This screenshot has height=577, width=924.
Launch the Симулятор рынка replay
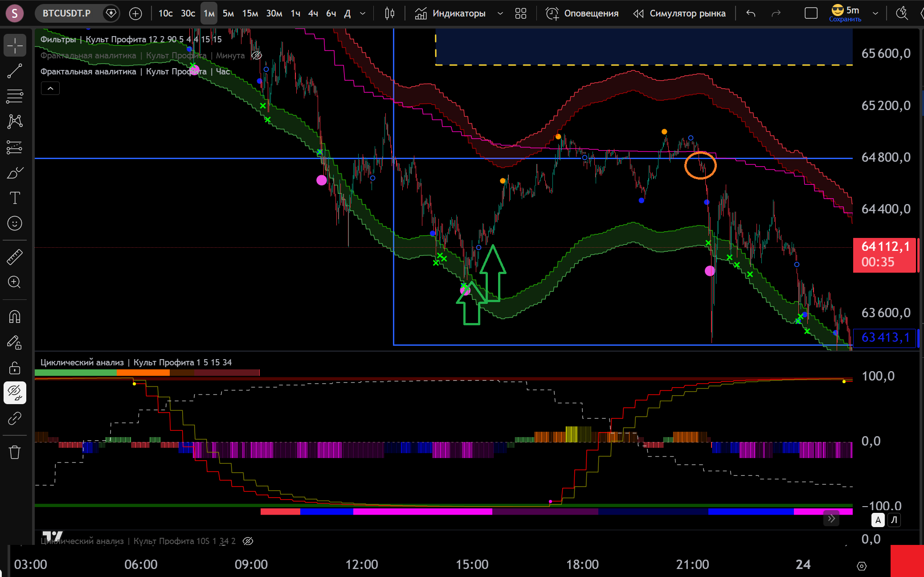click(x=679, y=13)
